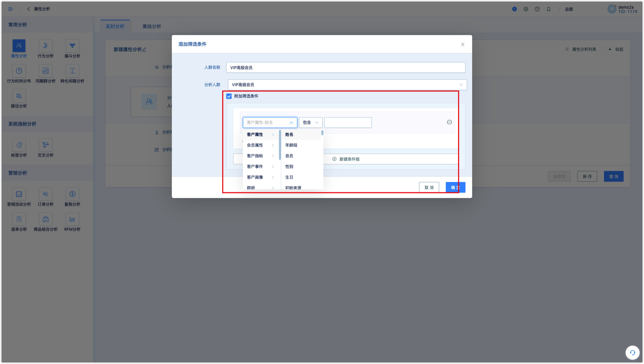
Task: Select 会员 in attribute list
Action: click(x=301, y=156)
